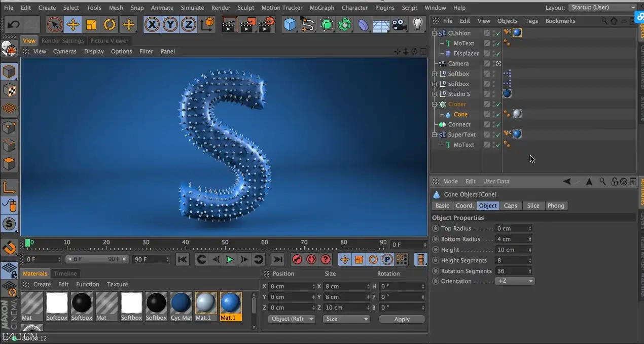Click the Apply button
The width and height of the screenshot is (644, 344).
click(402, 319)
